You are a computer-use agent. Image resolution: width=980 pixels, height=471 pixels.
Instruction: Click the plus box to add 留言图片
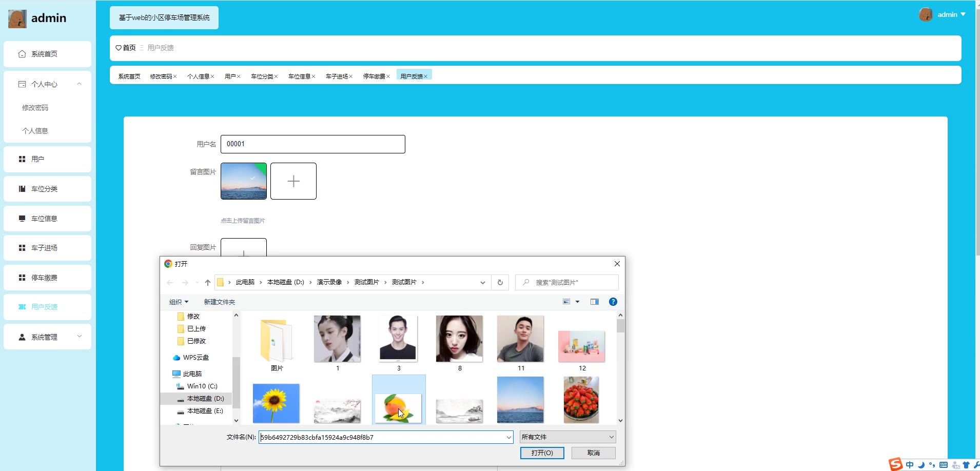293,181
